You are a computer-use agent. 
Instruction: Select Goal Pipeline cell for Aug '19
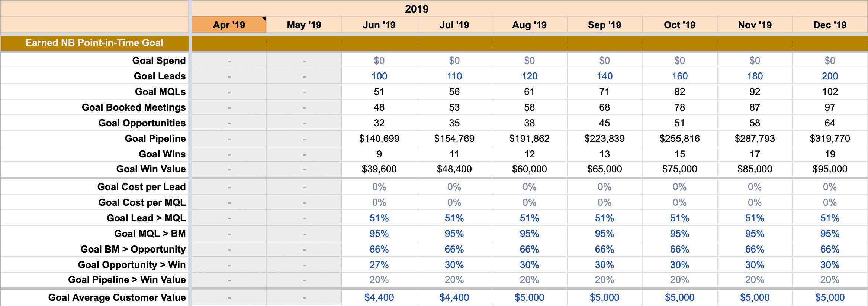coord(529,139)
